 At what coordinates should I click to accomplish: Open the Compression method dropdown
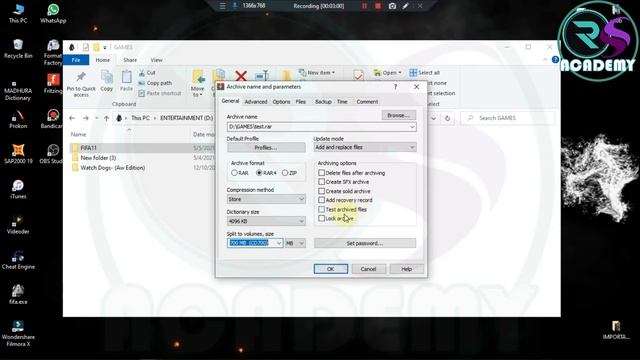point(301,199)
